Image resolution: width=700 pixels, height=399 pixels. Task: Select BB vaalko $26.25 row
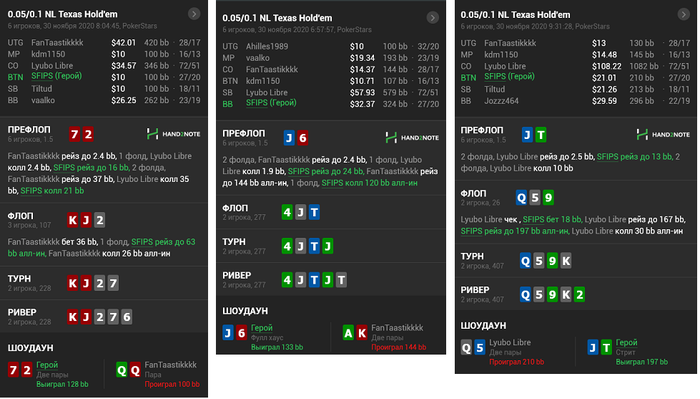[x=104, y=100]
